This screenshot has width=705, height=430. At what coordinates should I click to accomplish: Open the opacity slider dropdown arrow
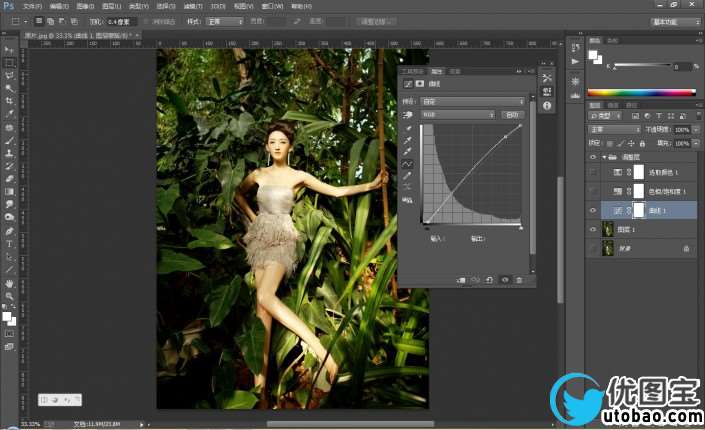point(696,130)
